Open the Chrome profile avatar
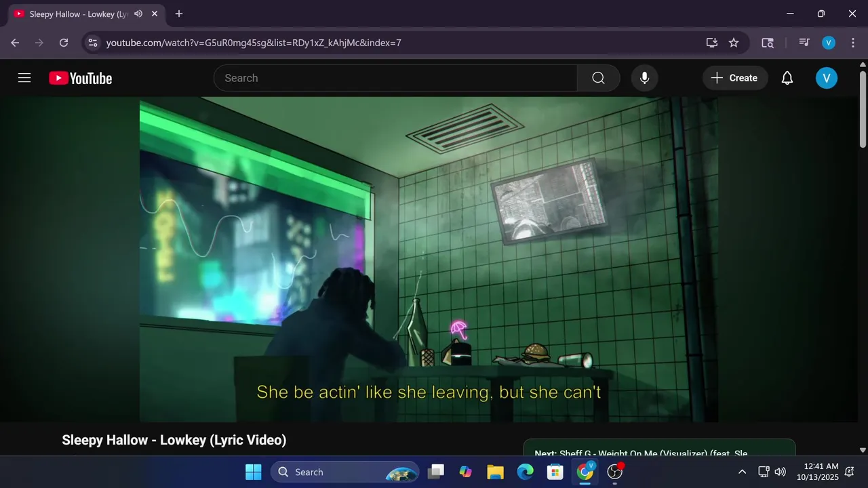This screenshot has width=868, height=488. click(x=829, y=43)
